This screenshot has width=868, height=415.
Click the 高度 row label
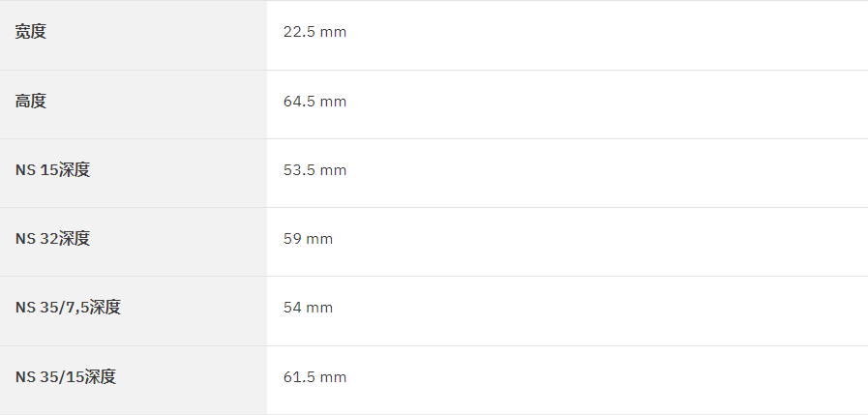coord(30,102)
